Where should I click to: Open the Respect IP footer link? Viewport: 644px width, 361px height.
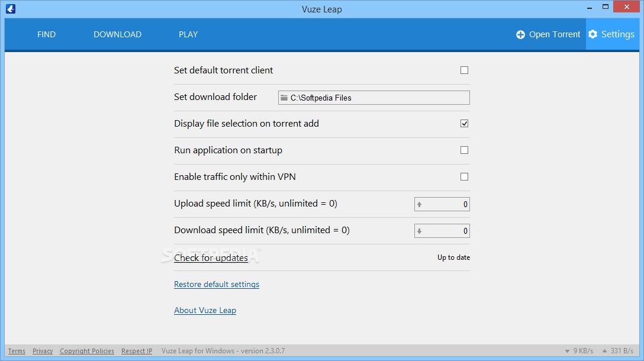pos(137,351)
